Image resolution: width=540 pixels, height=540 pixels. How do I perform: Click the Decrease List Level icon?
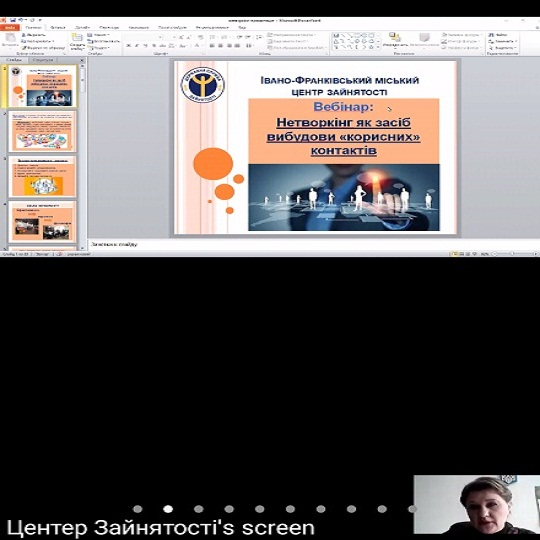click(x=239, y=37)
